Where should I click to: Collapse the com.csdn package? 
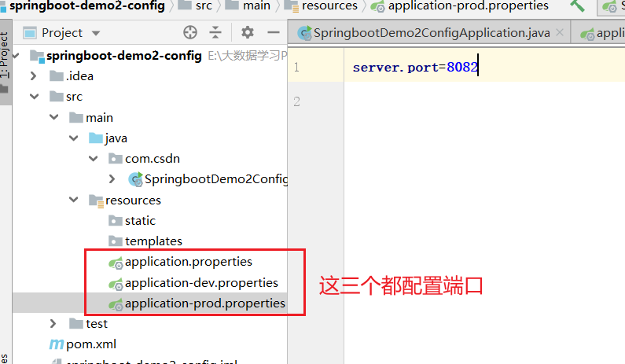(x=94, y=159)
